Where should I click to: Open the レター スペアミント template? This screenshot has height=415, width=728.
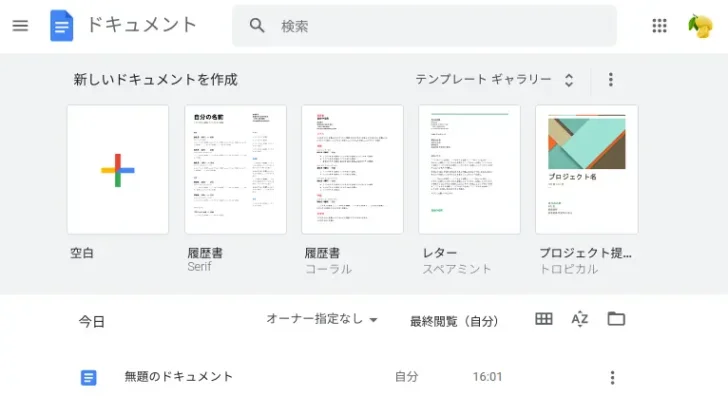469,169
